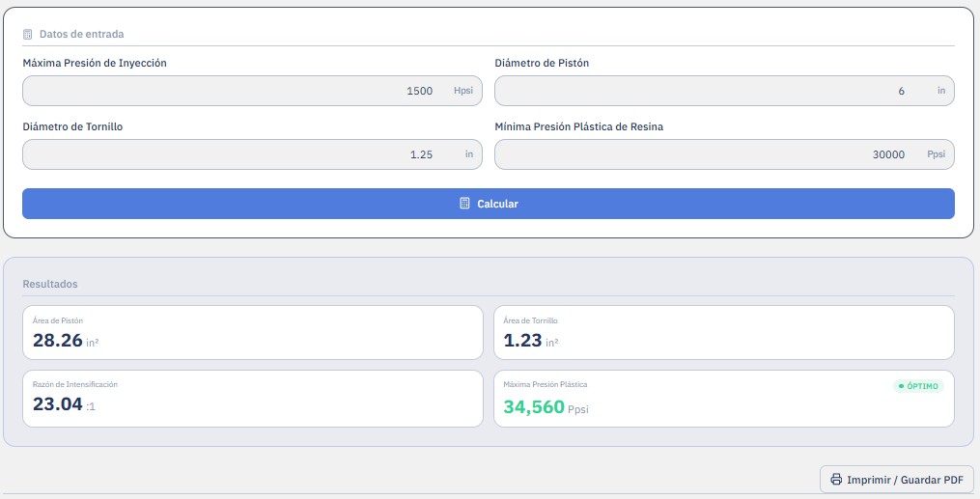Click the in unit of Diámetro de Tornillo
This screenshot has width=980, height=499.
pyautogui.click(x=468, y=154)
